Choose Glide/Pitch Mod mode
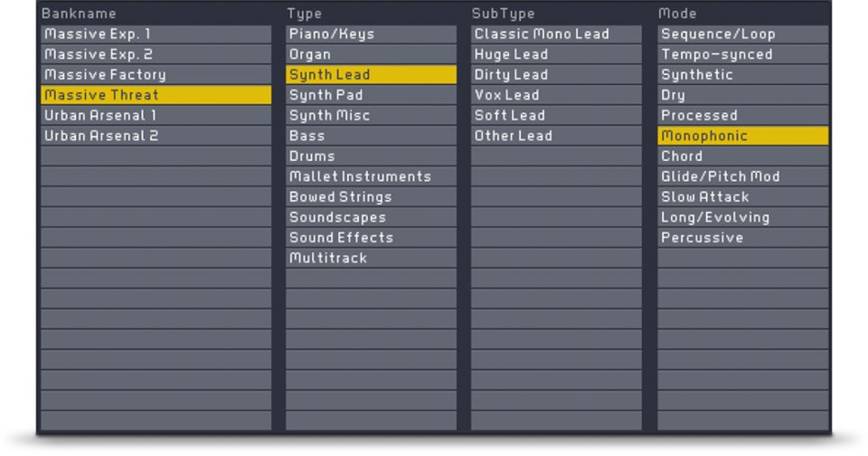 click(x=742, y=176)
